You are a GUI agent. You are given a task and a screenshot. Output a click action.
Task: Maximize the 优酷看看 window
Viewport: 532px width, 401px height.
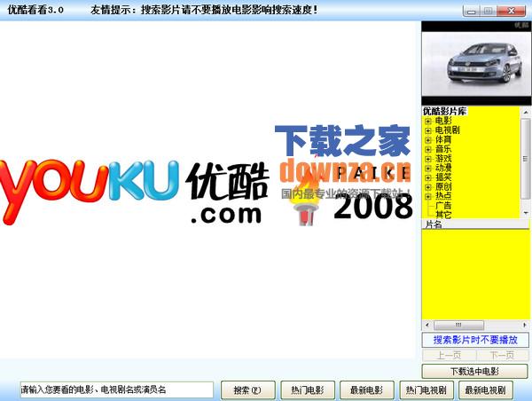click(488, 12)
